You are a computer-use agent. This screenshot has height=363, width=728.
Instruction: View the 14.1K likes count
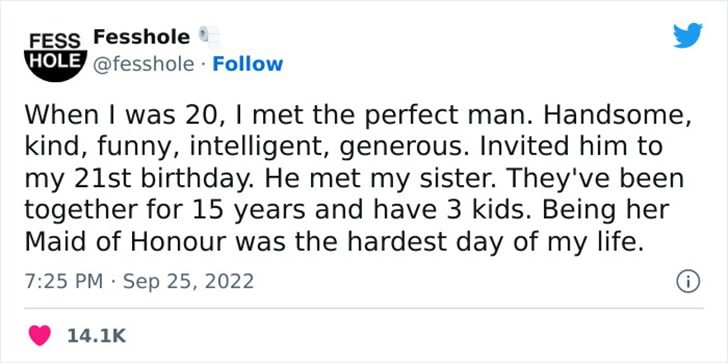point(97,336)
